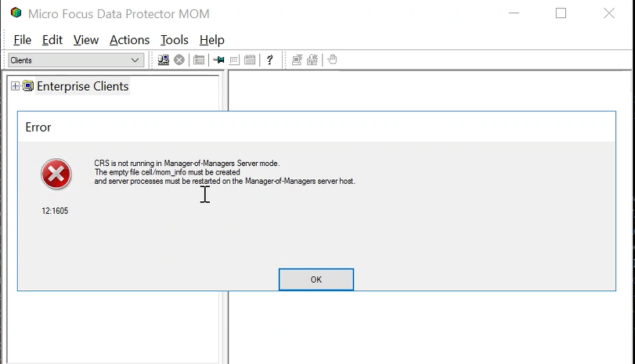
Task: Click the hand stop icon in toolbar
Action: point(332,59)
